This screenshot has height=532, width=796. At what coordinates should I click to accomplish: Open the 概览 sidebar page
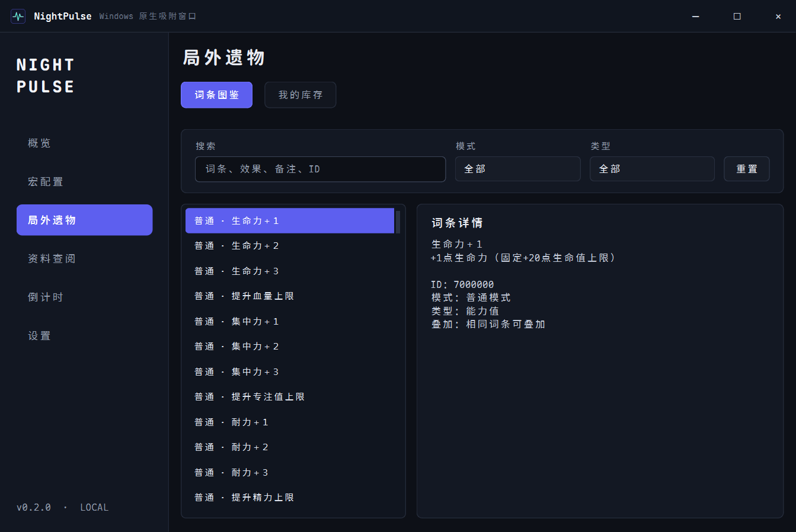coord(85,143)
